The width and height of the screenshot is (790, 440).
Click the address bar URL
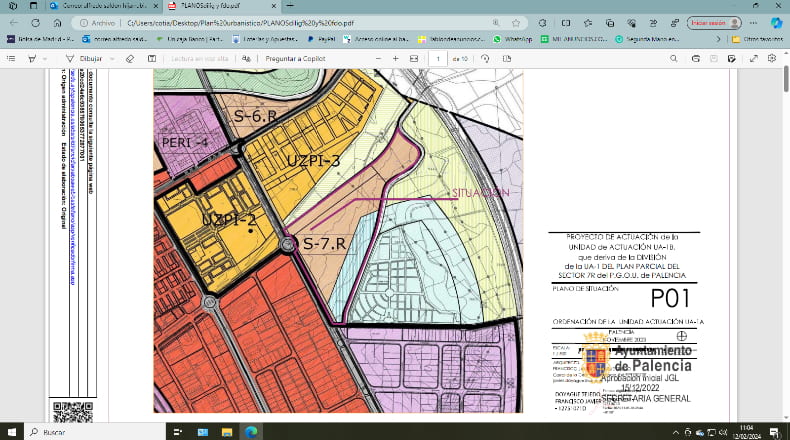[240, 23]
